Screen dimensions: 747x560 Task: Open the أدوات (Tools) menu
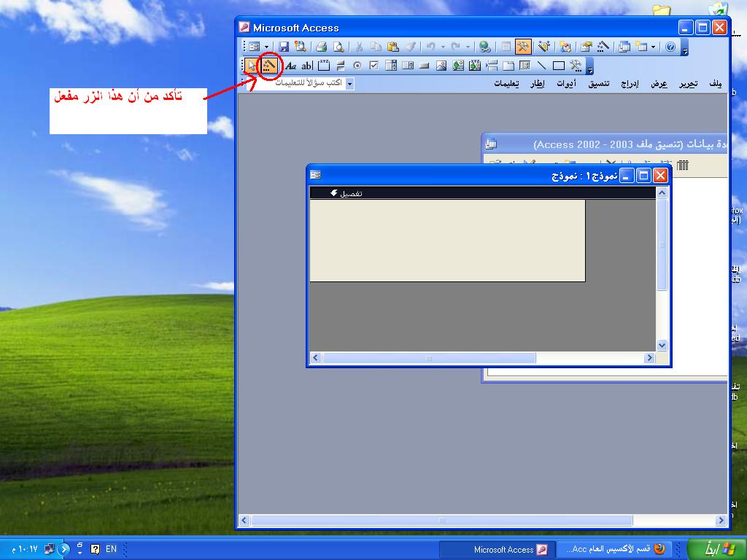click(x=566, y=84)
